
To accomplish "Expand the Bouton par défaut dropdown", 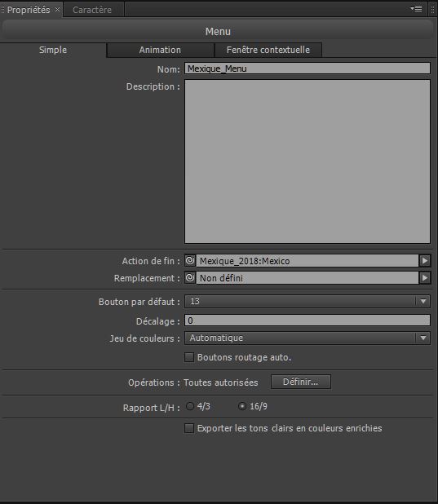I will [x=307, y=302].
